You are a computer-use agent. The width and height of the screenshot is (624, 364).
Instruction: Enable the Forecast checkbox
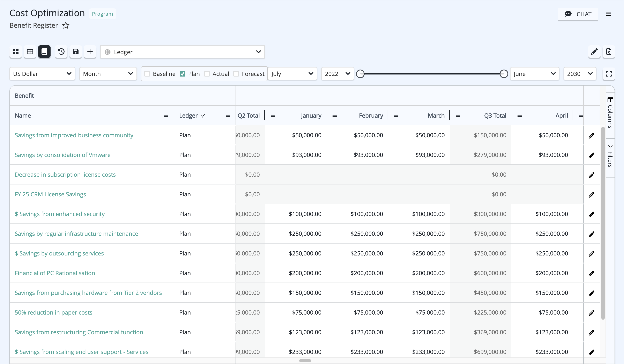pyautogui.click(x=236, y=74)
